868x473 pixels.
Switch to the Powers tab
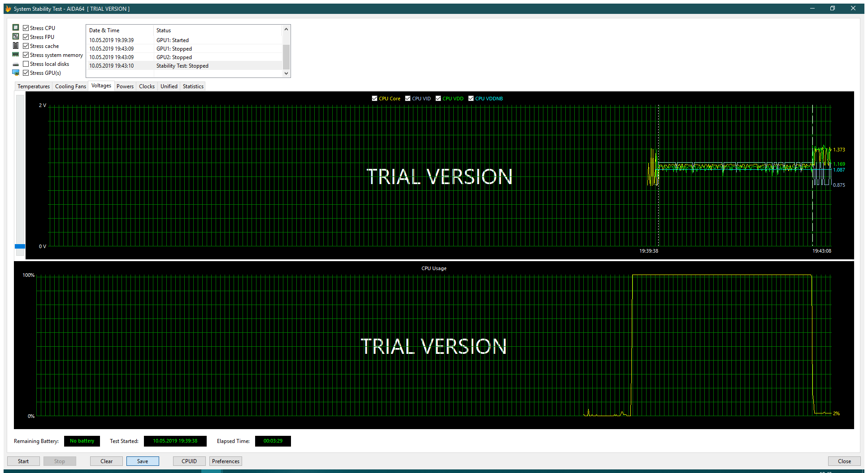pos(125,86)
